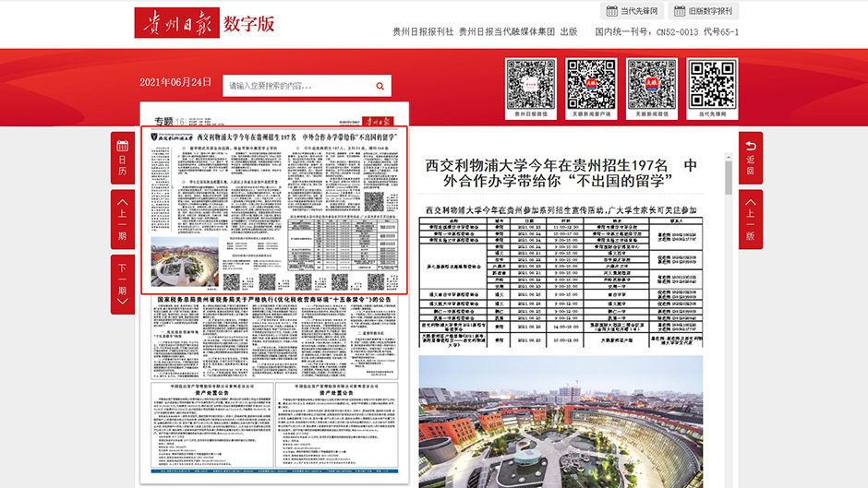Viewport: 868px width, 488px height.
Task: Click the campus photo in page thumbnail
Action: [x=185, y=262]
